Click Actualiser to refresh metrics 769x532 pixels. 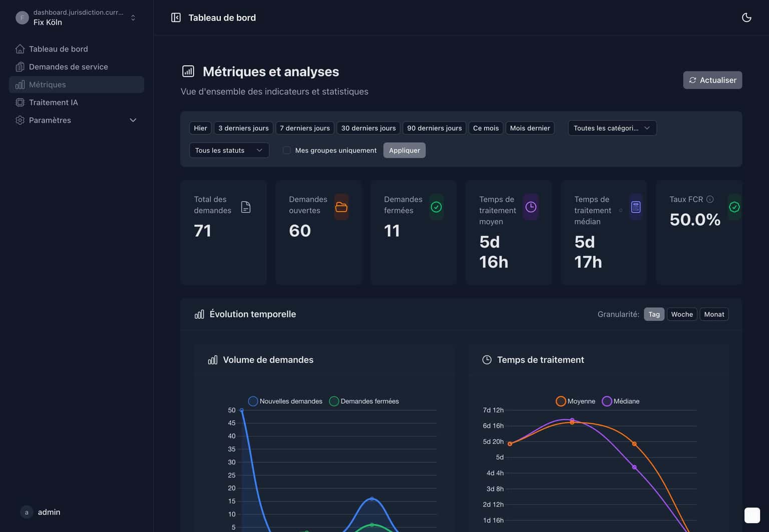712,80
